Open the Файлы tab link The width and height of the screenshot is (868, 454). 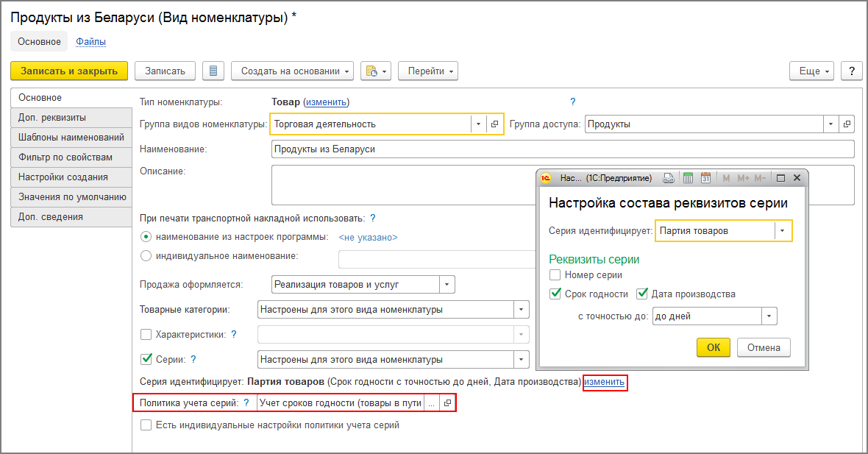click(90, 42)
